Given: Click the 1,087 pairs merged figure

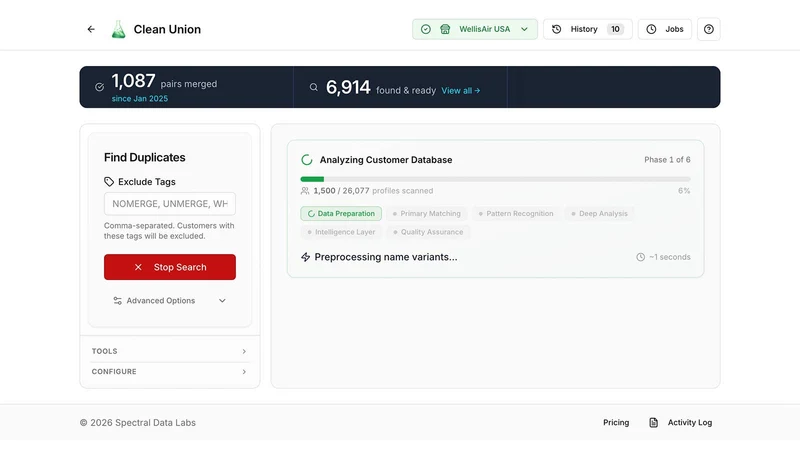Looking at the screenshot, I should pos(133,81).
